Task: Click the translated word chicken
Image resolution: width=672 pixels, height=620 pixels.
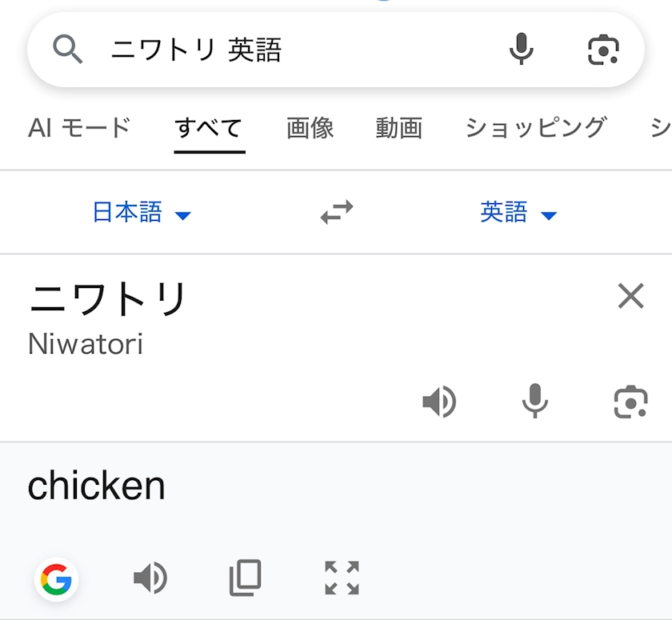Action: click(x=96, y=486)
